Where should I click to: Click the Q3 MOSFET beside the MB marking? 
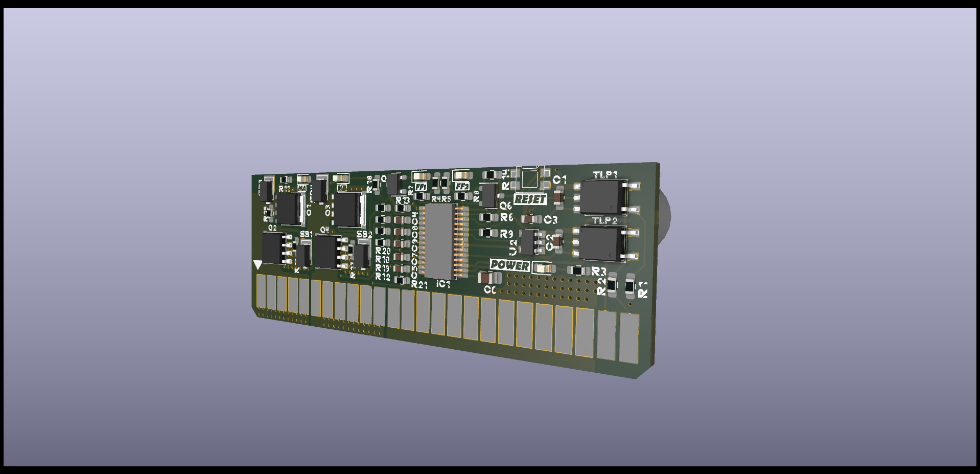tap(347, 210)
